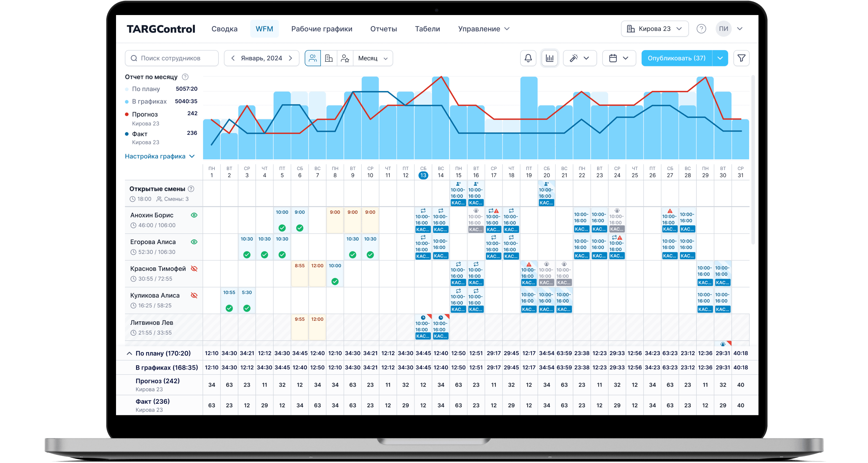
Task: Toggle visibility eye for Анохин Борис
Action: [194, 215]
